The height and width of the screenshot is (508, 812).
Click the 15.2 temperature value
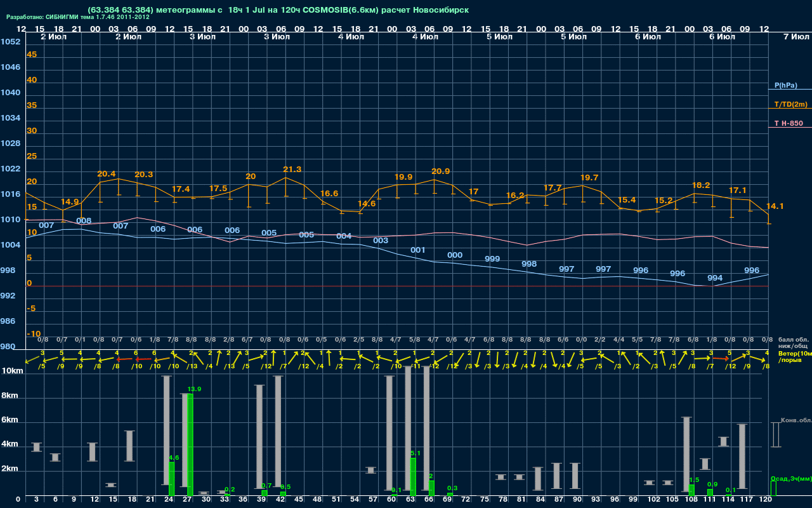click(664, 201)
